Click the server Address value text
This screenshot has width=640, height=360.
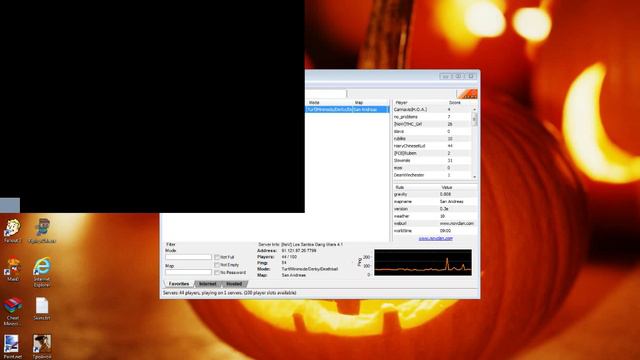point(299,251)
